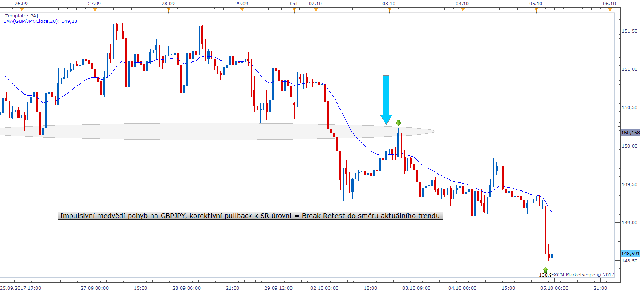644x293 pixels.
Task: Select the Czech text annotation box about GBPJPY
Action: [x=250, y=216]
